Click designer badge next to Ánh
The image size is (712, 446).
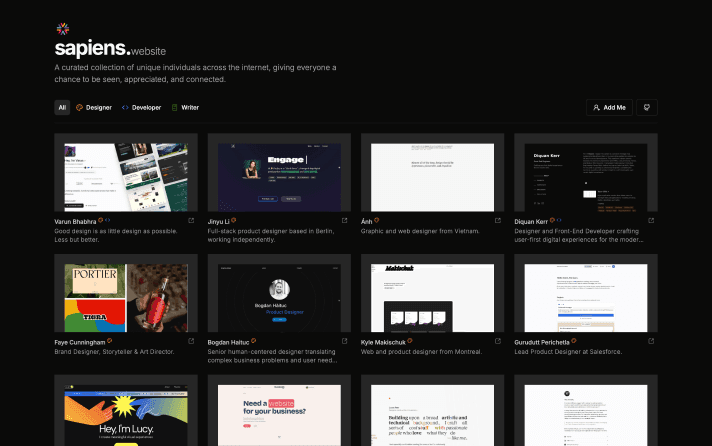[x=376, y=220]
